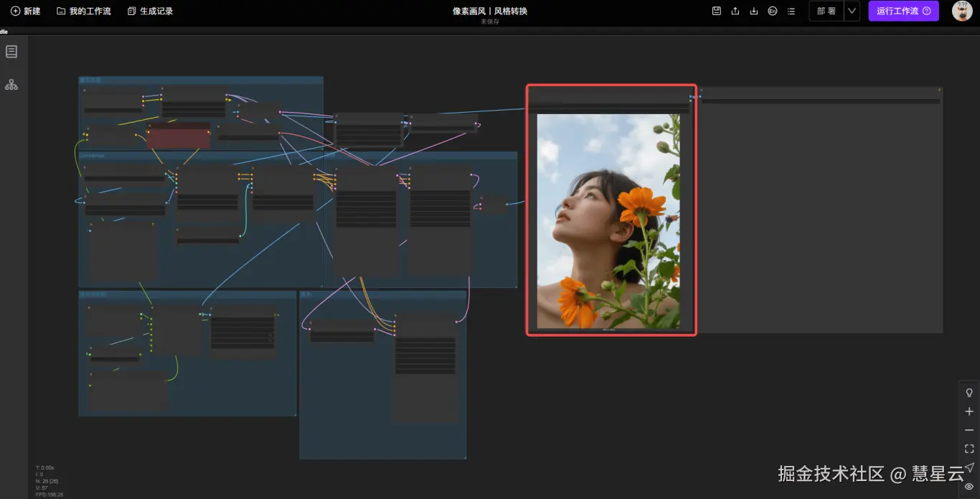Screen dimensions: 980x499
Task: Click the woman with flowers preview image
Action: point(608,221)
